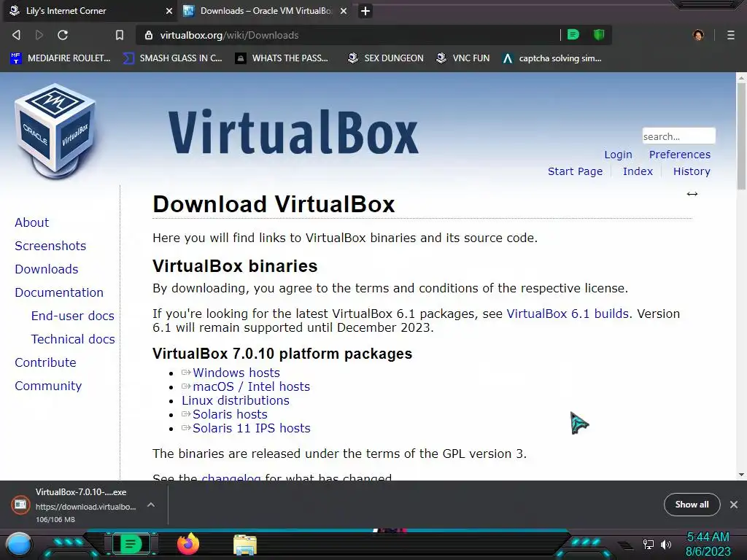Open the green chat extension icon
This screenshot has width=747, height=560.
(573, 34)
